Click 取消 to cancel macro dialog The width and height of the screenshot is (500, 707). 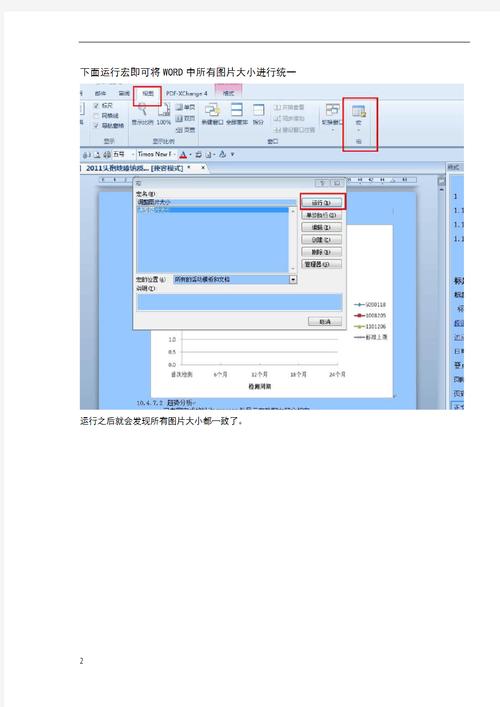tap(325, 321)
